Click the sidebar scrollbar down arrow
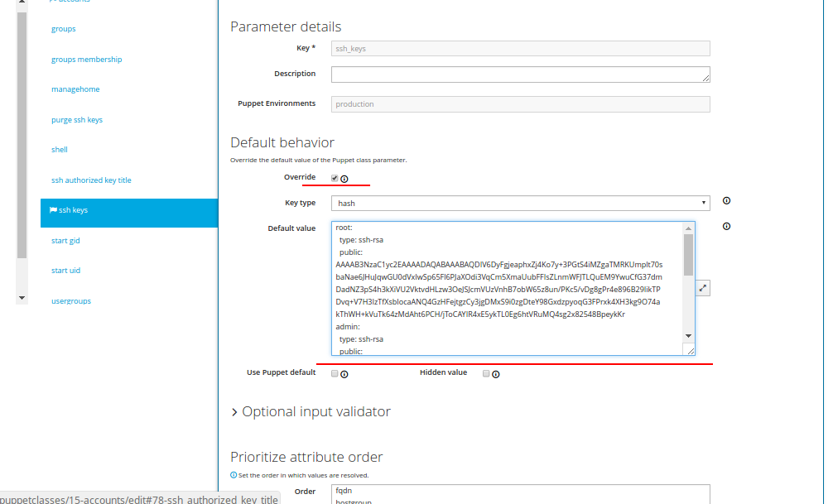This screenshot has width=833, height=504. pos(22,298)
